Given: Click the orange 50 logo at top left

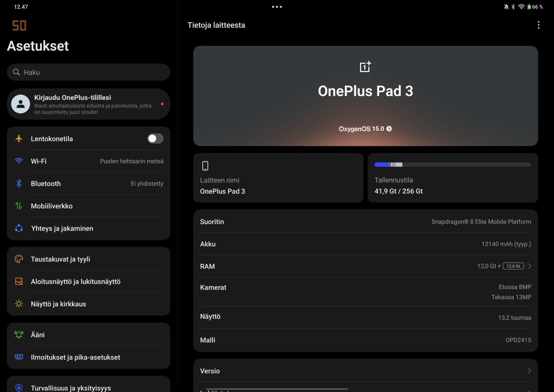Looking at the screenshot, I should (19, 26).
